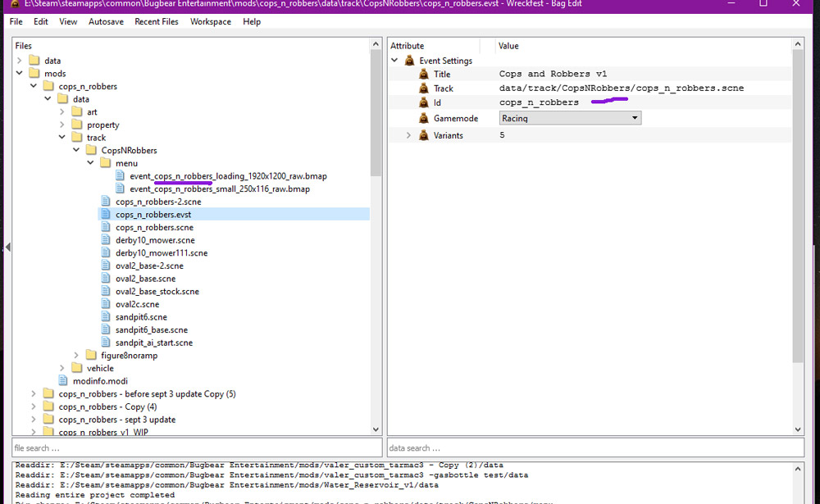Select oval2_base_stock.scne file

157,291
